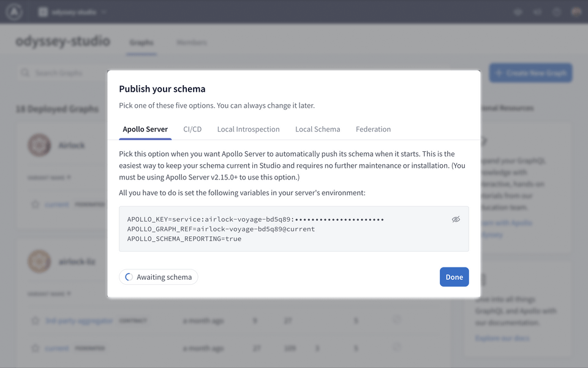588x368 pixels.
Task: Open the Local Introspection tab
Action: tap(248, 129)
